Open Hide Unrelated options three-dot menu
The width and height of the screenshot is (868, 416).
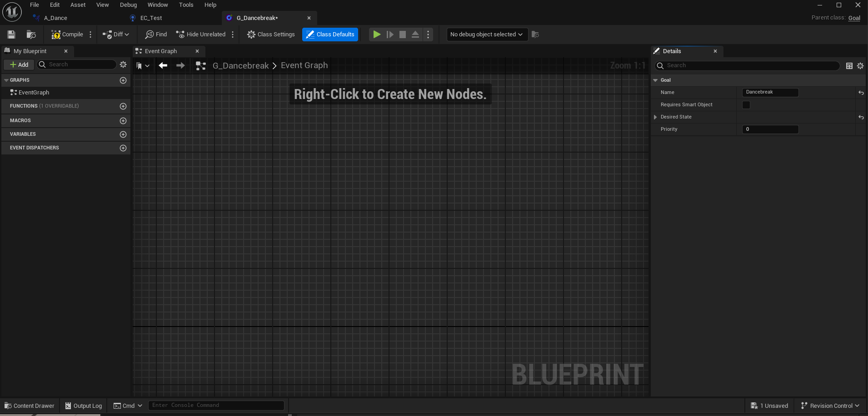click(x=233, y=35)
